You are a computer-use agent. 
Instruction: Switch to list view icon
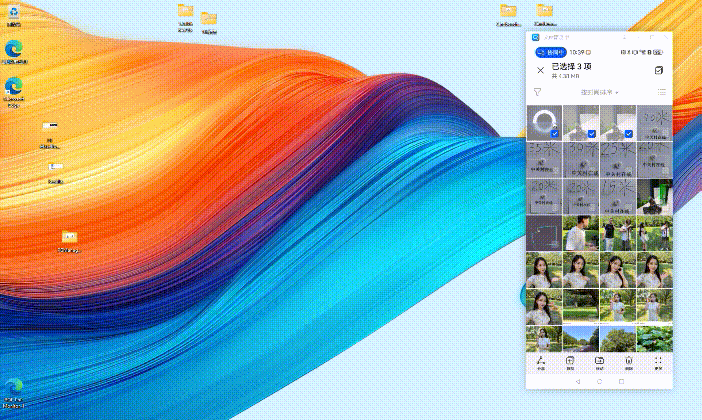tap(661, 92)
